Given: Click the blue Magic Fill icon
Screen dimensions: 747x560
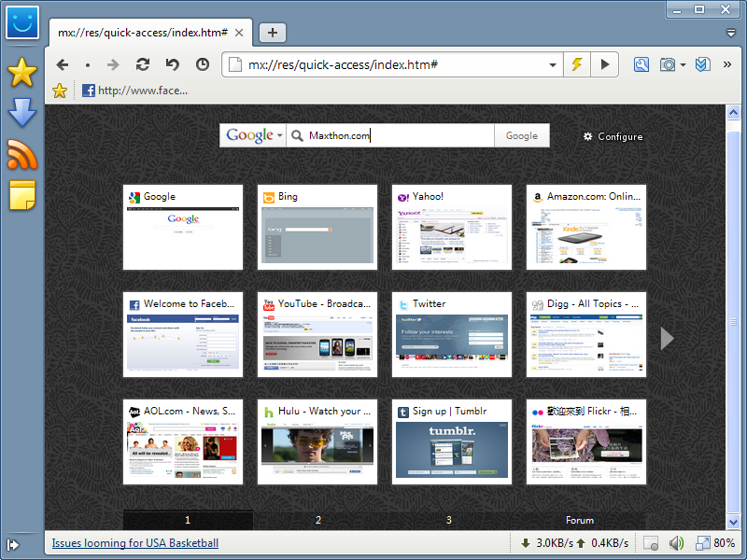Looking at the screenshot, I should click(703, 64).
